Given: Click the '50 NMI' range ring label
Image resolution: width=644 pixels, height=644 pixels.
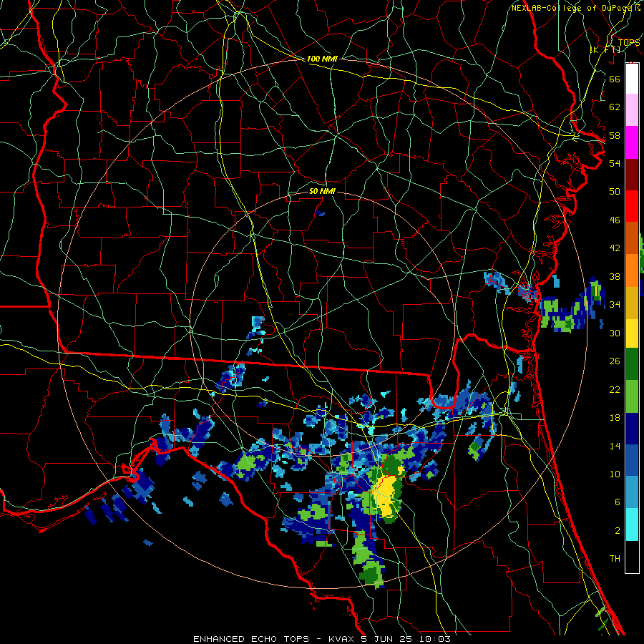Looking at the screenshot, I should tap(322, 191).
